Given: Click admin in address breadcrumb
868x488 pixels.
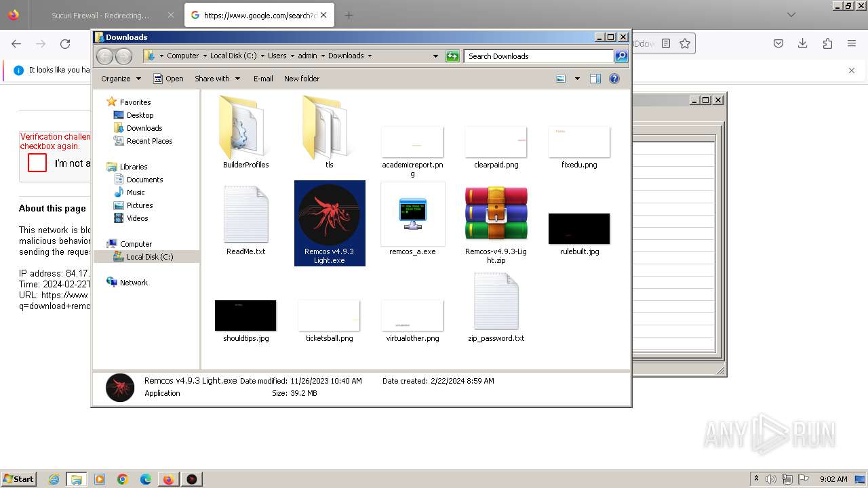Looking at the screenshot, I should tap(307, 56).
